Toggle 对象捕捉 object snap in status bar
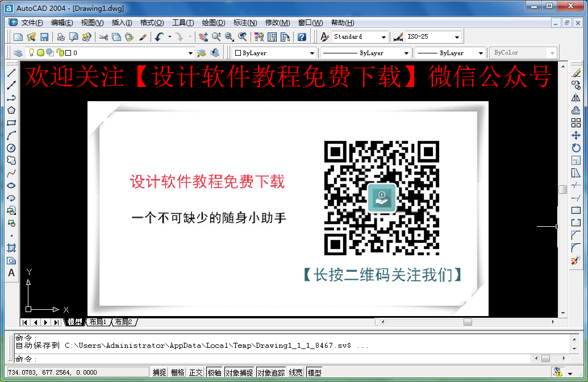Screen dimensions: 588x382 click(239, 373)
